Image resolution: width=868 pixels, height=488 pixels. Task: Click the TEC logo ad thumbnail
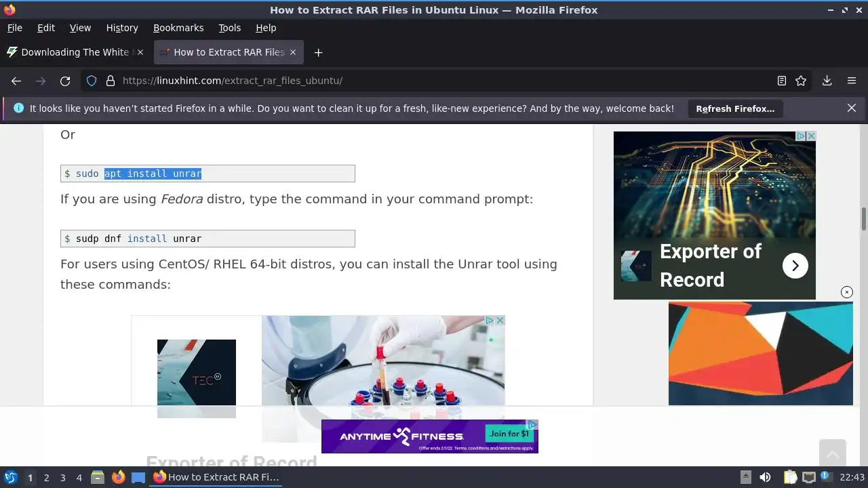click(x=197, y=378)
